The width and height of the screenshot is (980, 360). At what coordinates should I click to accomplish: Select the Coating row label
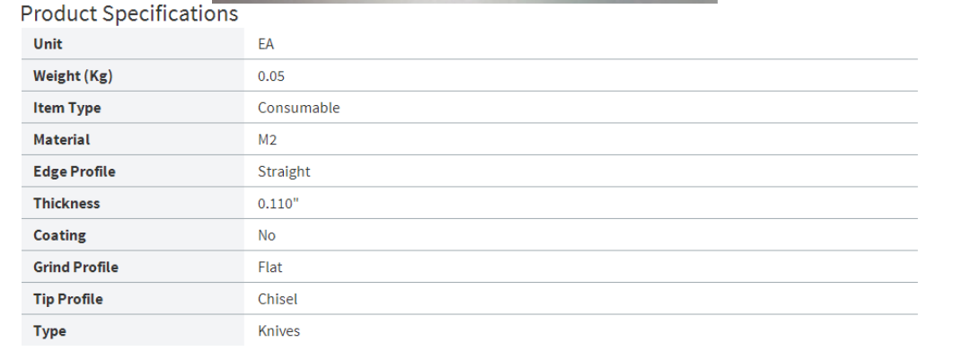60,235
